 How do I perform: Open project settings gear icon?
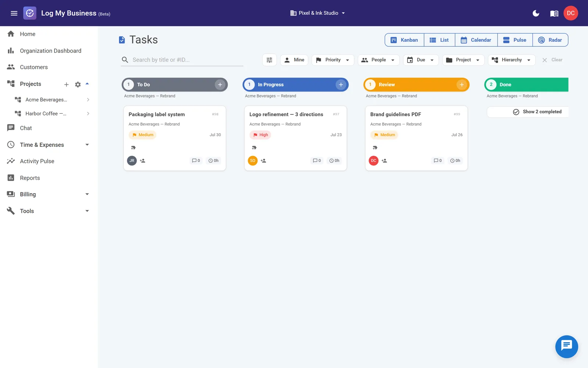[78, 84]
